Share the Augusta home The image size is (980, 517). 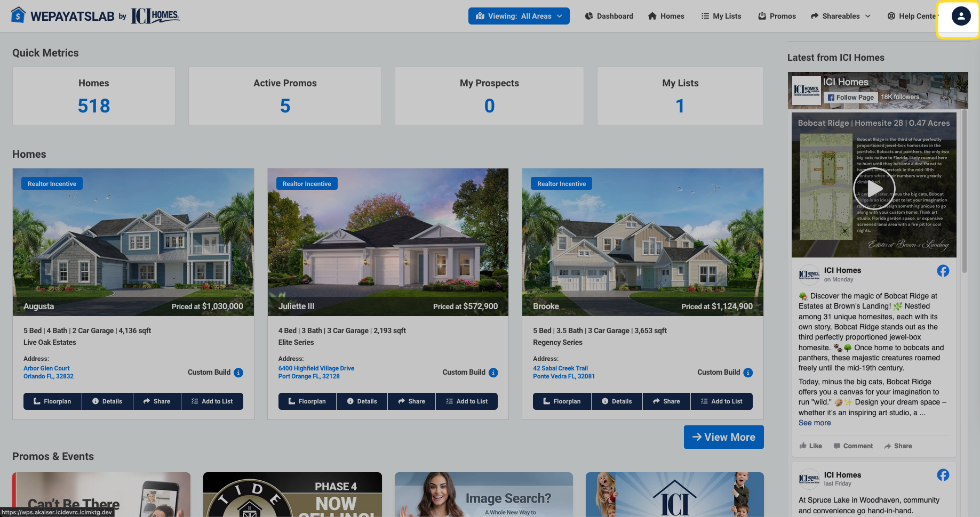(x=157, y=401)
